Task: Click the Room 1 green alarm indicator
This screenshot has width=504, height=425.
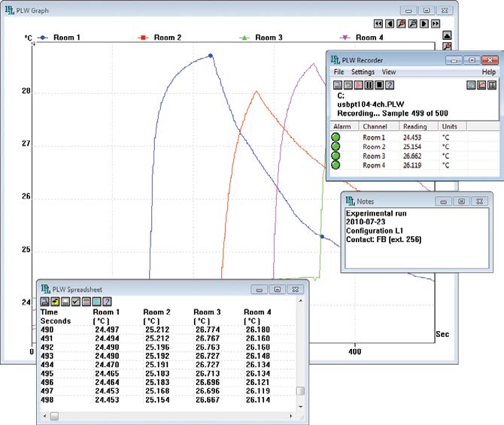Action: point(337,138)
